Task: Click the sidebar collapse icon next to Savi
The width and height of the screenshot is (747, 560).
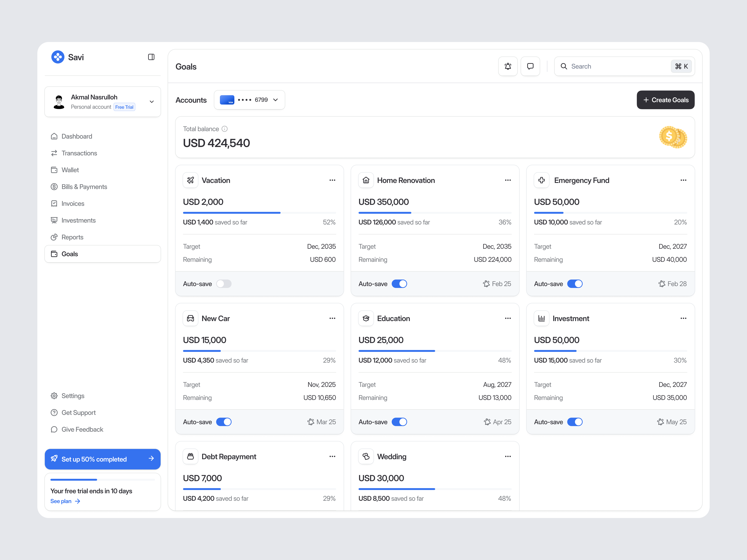Action: click(x=151, y=57)
